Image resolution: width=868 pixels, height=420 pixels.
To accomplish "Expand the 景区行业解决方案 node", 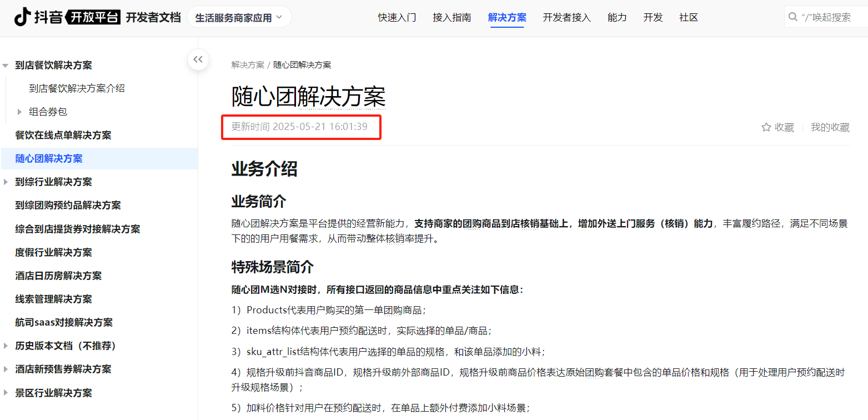I will (6, 393).
